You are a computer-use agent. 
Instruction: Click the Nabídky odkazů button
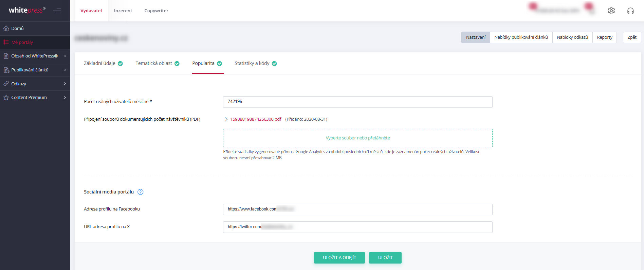click(572, 37)
